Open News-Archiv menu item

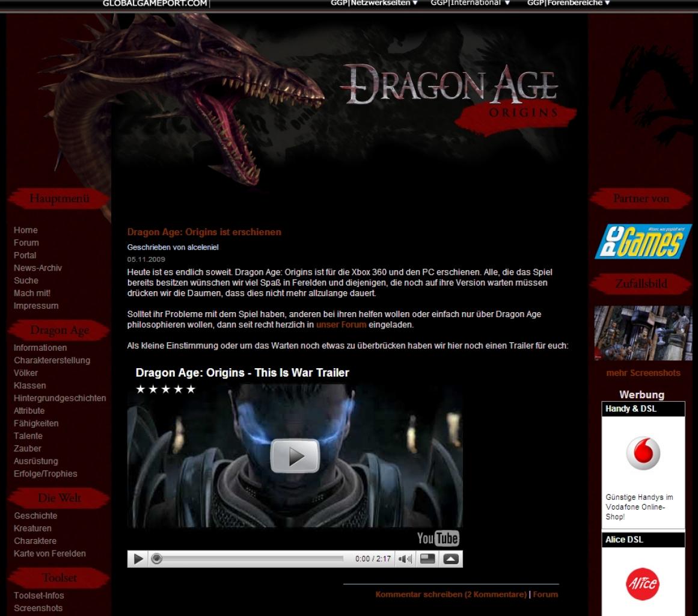coord(37,268)
